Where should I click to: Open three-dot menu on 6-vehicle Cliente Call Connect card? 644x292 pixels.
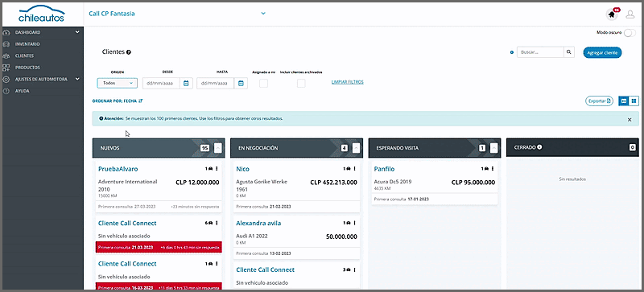tap(217, 223)
